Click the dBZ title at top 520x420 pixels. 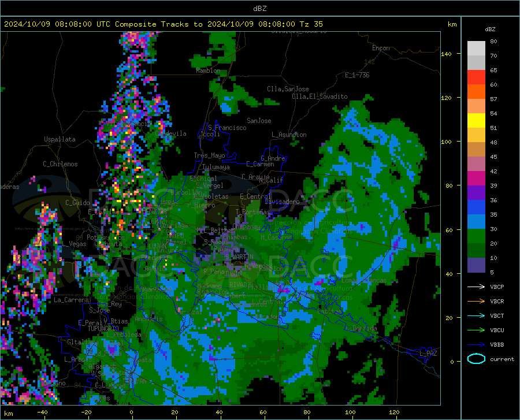click(x=259, y=9)
